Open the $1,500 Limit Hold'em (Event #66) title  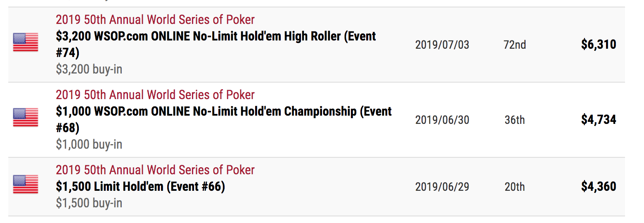(140, 187)
